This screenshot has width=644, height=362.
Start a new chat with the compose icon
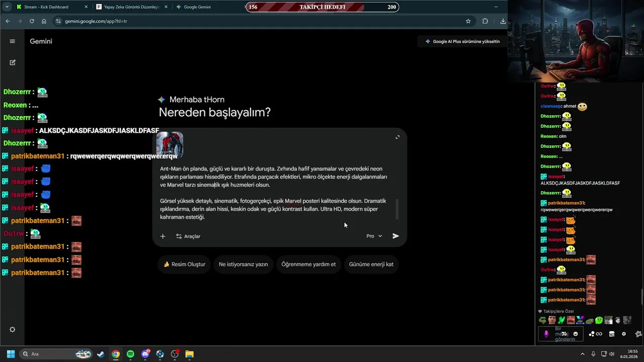click(x=13, y=62)
